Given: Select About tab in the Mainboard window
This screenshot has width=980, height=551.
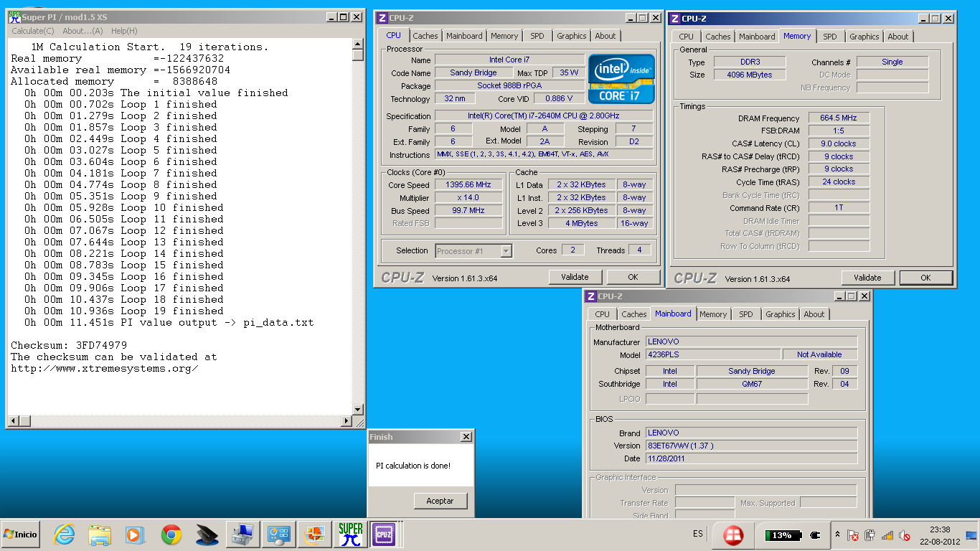Looking at the screenshot, I should [814, 314].
